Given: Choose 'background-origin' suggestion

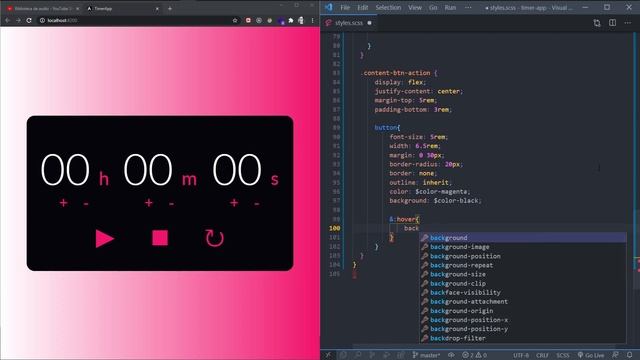Looking at the screenshot, I should pos(523,311).
